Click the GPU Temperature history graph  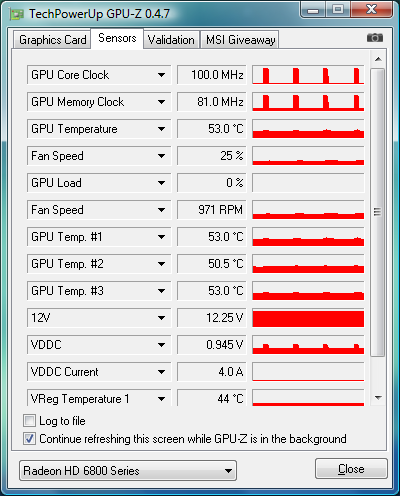pos(308,129)
